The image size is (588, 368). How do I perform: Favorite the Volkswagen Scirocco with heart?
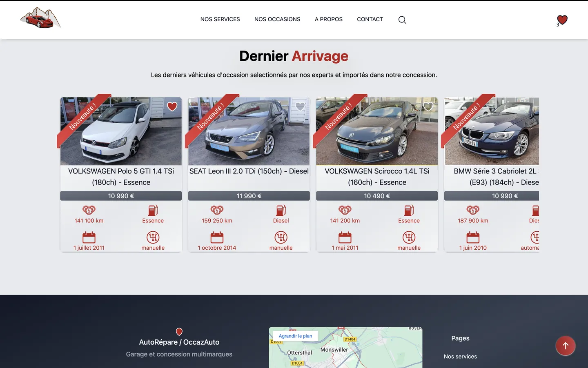428,106
